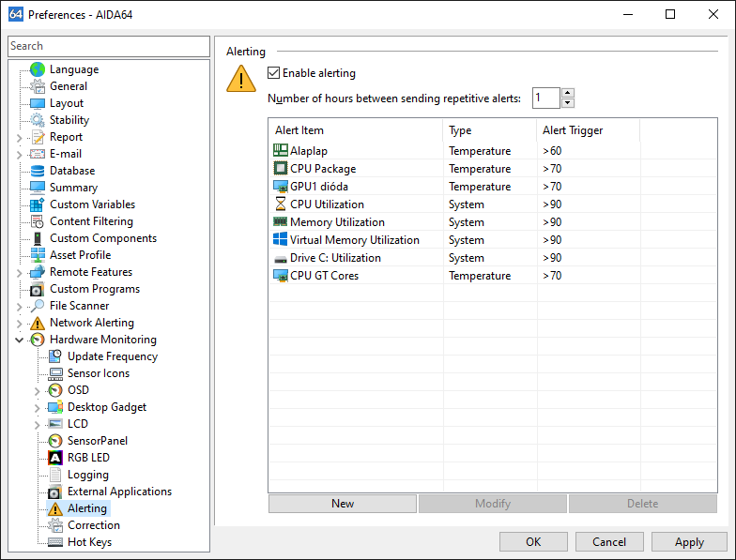
Task: Increase repetitive alert hours with up arrow
Action: (568, 93)
